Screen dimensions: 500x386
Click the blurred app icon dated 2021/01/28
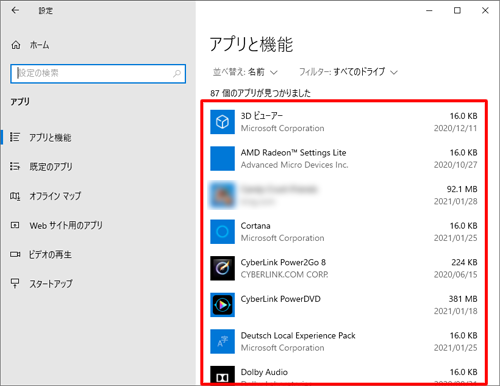click(x=222, y=195)
